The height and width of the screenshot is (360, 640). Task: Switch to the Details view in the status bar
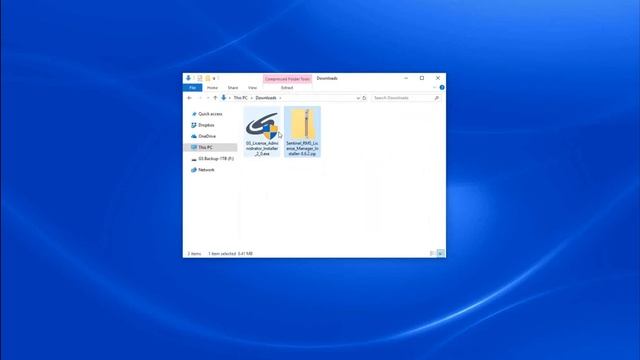pos(432,253)
